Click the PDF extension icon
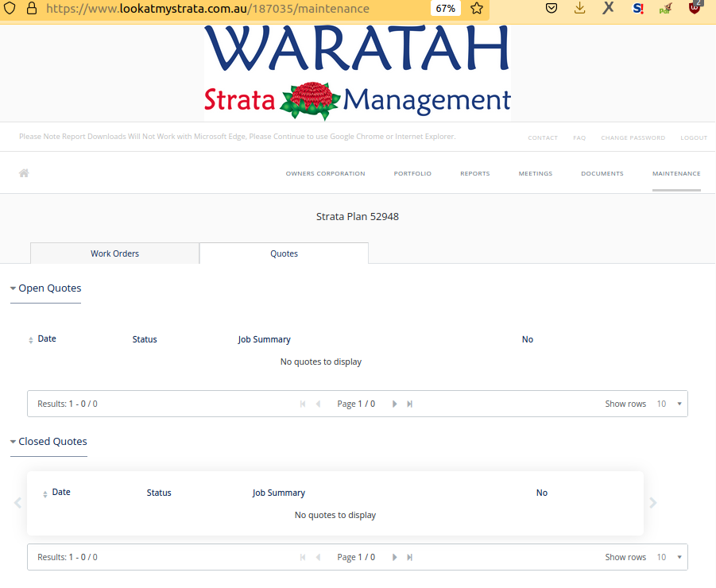The width and height of the screenshot is (716, 588). pyautogui.click(x=666, y=8)
